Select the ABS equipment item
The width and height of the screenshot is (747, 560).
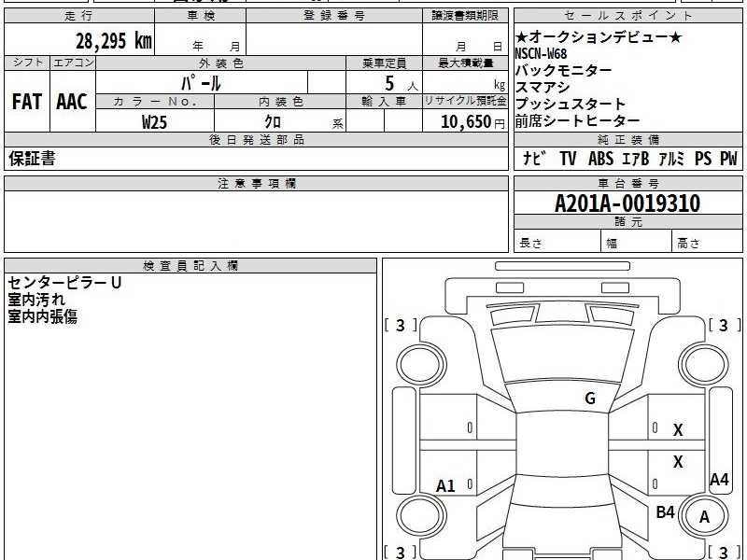(600, 158)
